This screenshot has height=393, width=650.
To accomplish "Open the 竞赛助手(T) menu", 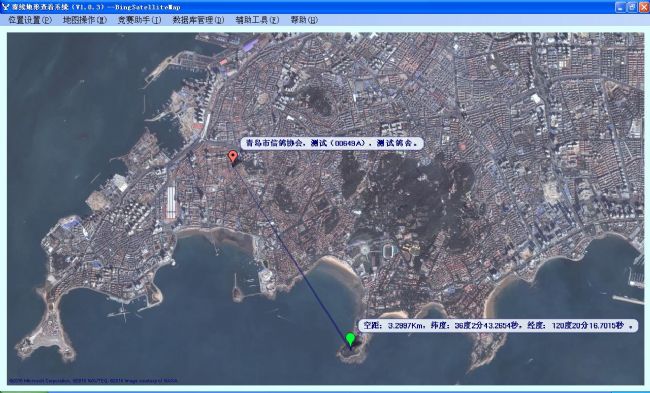I will click(139, 20).
